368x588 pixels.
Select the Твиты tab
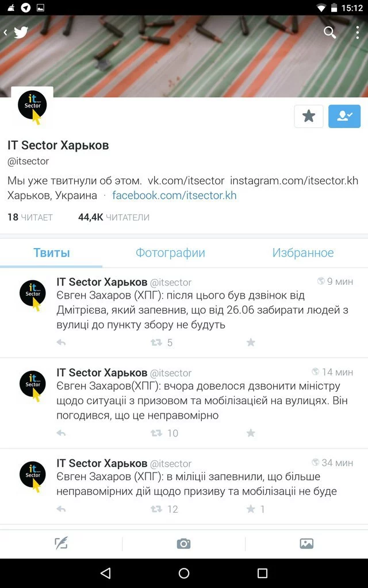click(x=51, y=253)
